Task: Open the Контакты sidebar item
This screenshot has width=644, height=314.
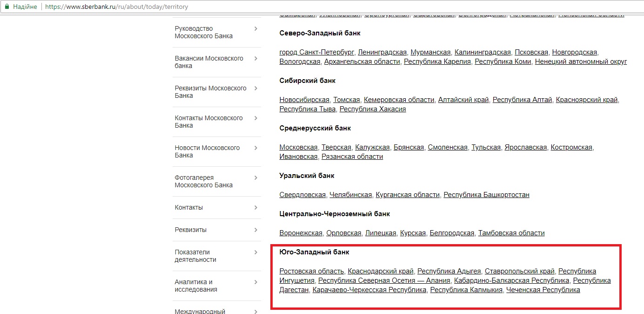Action: (x=189, y=207)
